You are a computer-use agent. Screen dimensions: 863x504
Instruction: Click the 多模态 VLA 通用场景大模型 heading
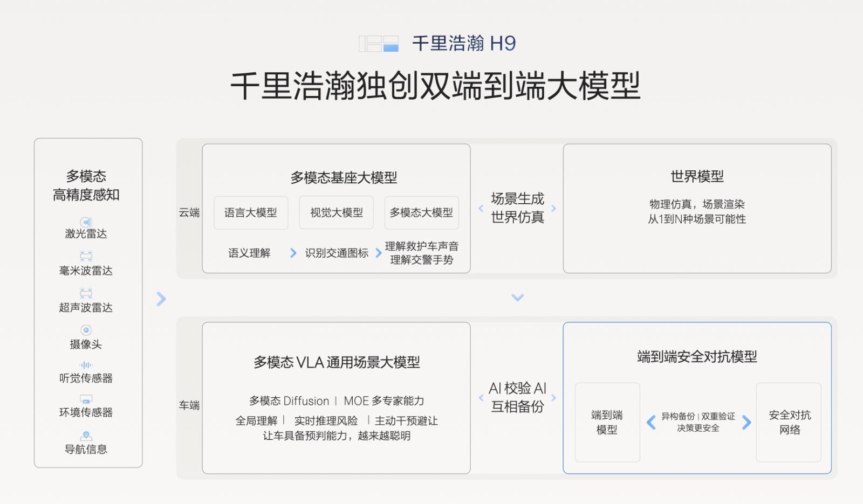point(337,362)
